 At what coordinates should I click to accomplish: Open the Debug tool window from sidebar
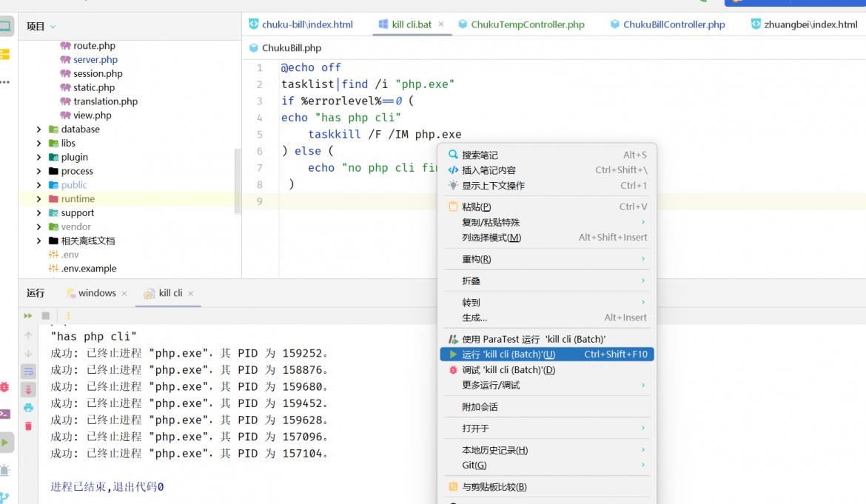pos(5,387)
